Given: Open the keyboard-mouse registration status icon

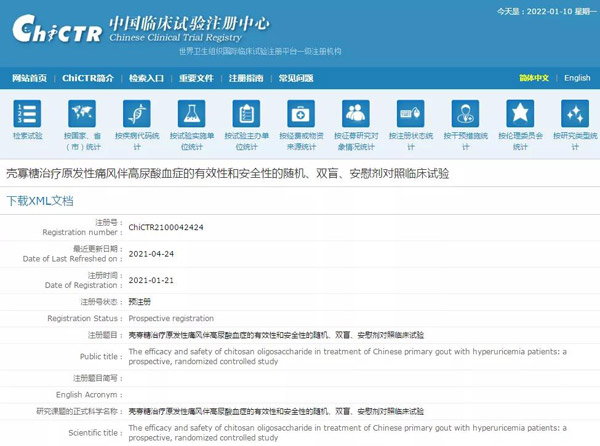Looking at the screenshot, I should pos(411,113).
